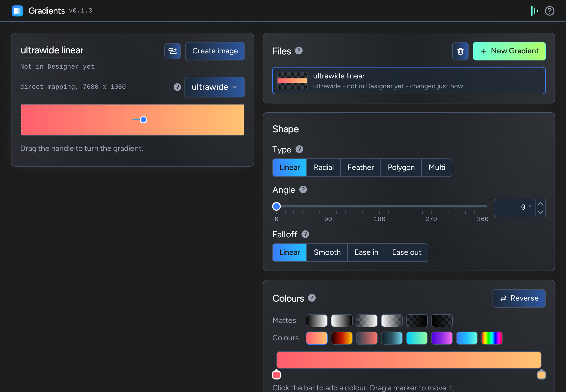Select the Radial gradient type
Screen dimensions: 566x392
click(324, 167)
